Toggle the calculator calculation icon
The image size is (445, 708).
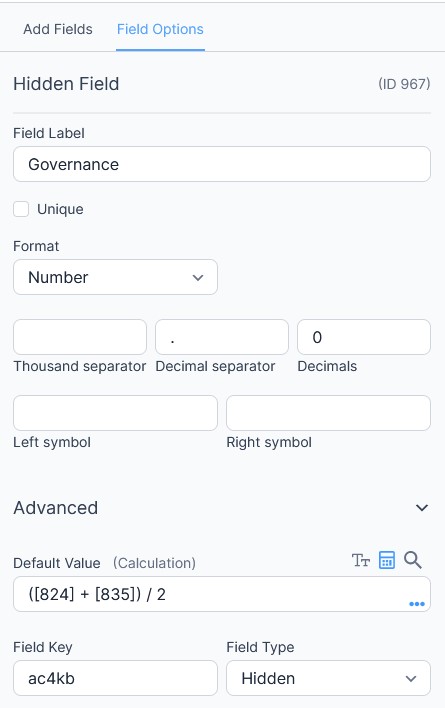[x=387, y=560]
